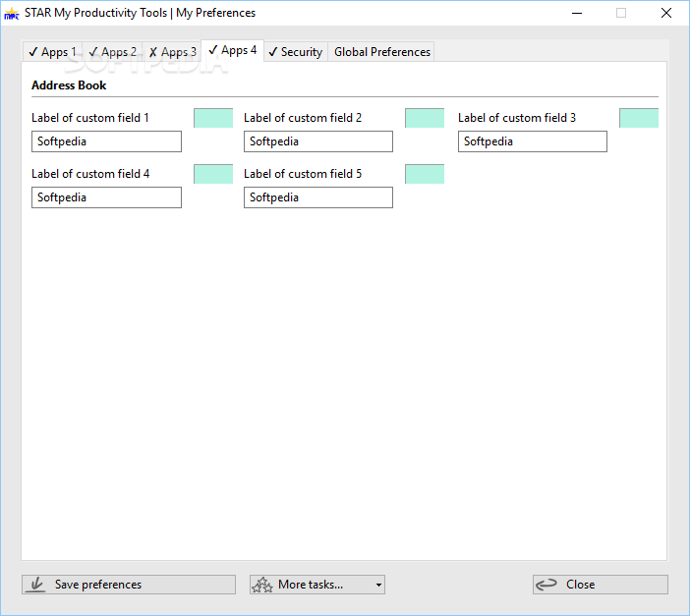The height and width of the screenshot is (616, 690).
Task: Click the green swatch beside custom field 2
Action: click(425, 118)
